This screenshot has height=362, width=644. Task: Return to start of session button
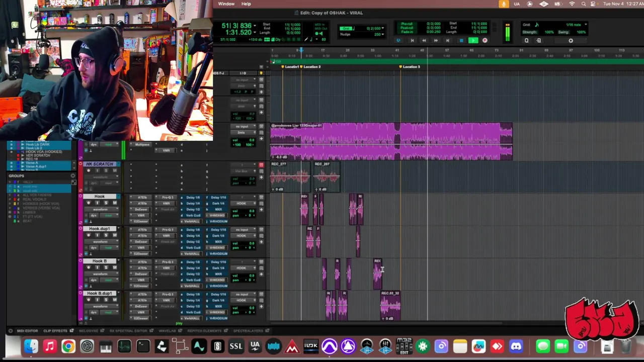pyautogui.click(x=412, y=41)
